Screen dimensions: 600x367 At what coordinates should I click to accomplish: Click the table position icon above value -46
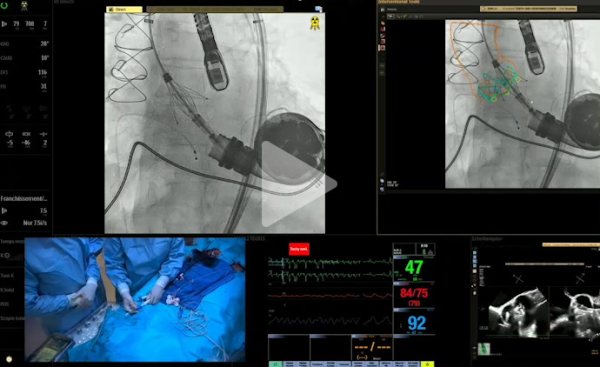[x=26, y=134]
